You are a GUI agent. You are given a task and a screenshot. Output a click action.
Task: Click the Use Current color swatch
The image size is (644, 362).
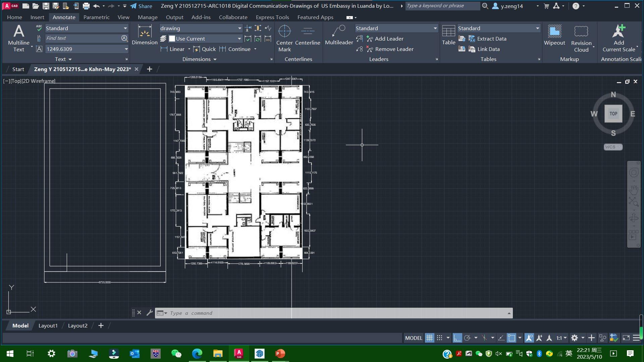coord(172,39)
